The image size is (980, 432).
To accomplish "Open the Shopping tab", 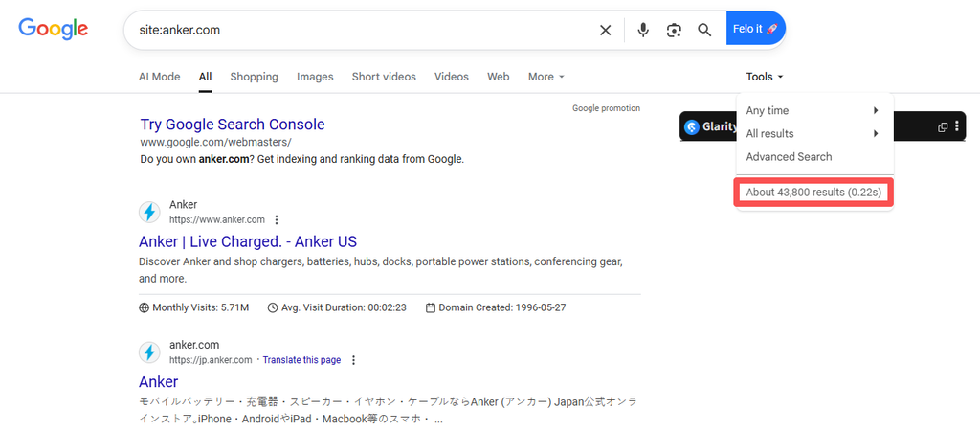I will click(254, 77).
